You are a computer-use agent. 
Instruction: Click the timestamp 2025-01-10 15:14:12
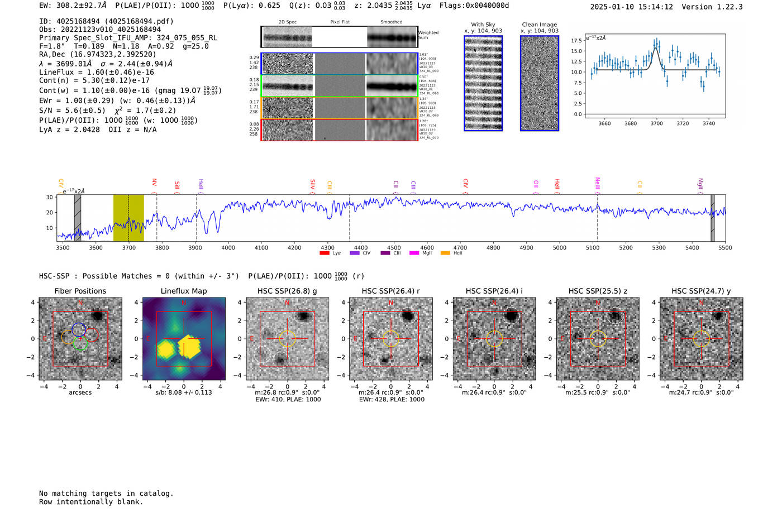pos(632,7)
